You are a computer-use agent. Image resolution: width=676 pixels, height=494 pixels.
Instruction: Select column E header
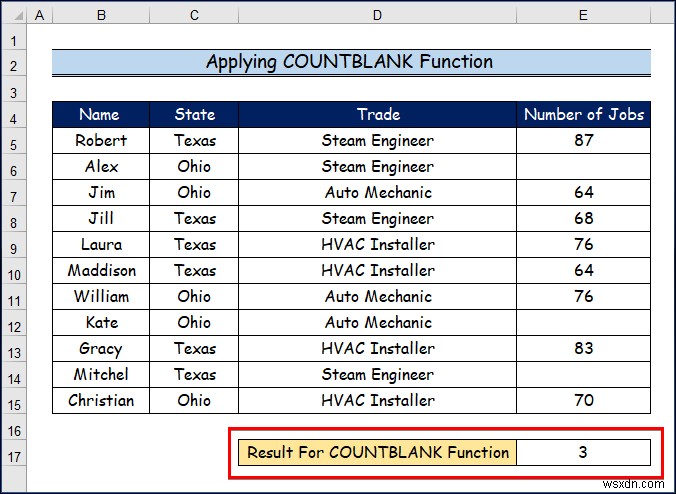(x=584, y=15)
